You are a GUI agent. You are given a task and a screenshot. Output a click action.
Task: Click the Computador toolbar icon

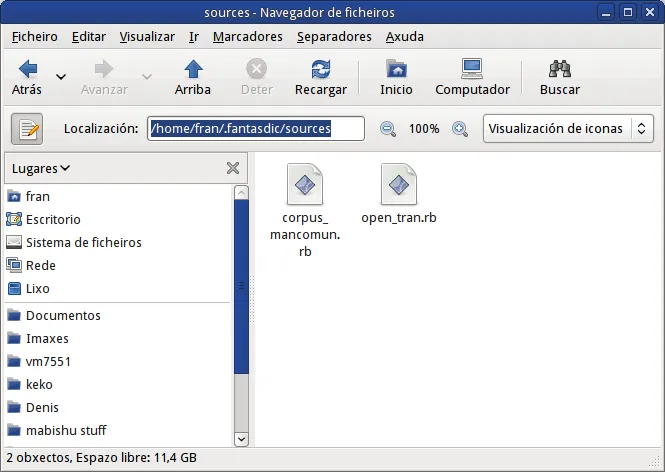coord(472,70)
